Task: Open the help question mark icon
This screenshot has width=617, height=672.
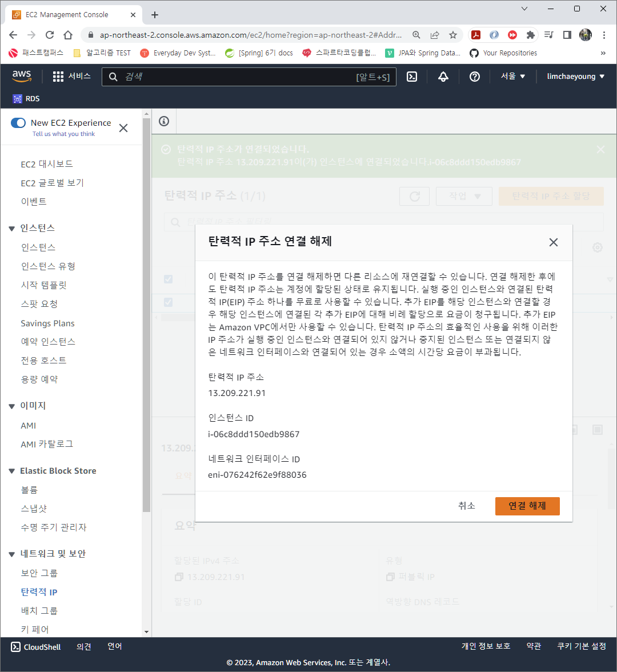Action: pos(474,77)
